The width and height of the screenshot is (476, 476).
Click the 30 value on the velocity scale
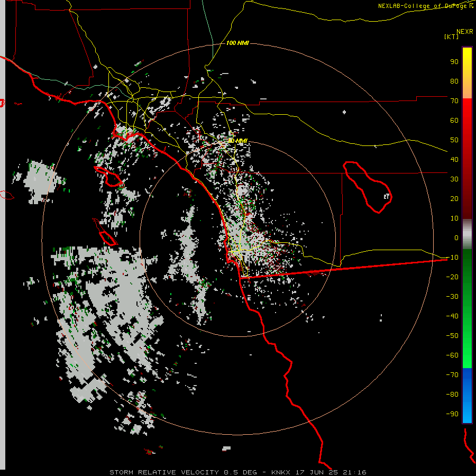tap(454, 179)
